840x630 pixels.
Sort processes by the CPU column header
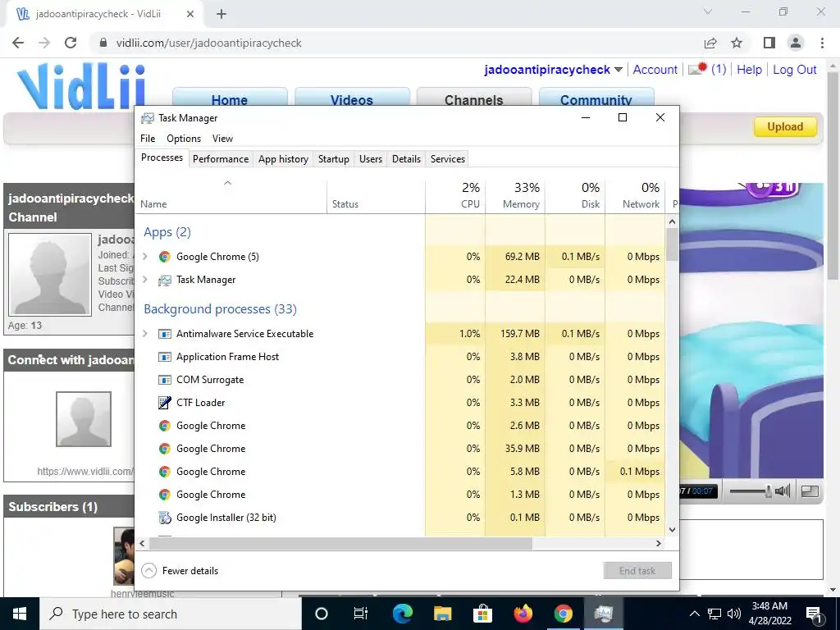tap(456, 195)
